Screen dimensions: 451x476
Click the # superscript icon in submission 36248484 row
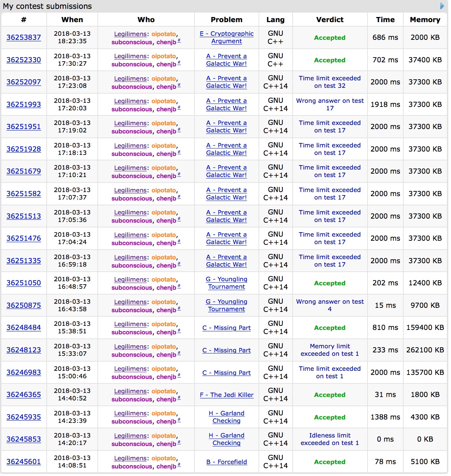click(x=179, y=331)
